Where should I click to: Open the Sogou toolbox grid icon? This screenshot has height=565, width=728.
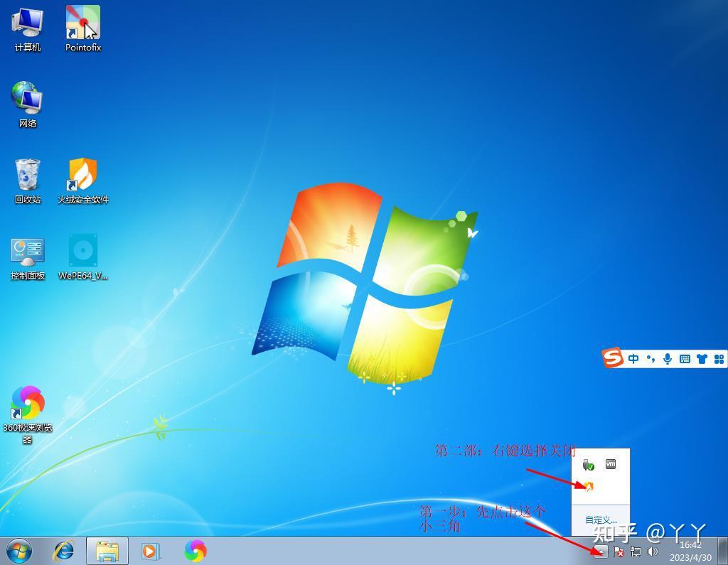[719, 359]
